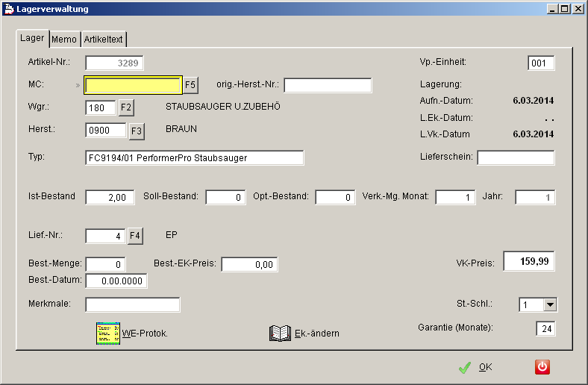Click the St.-Schl. combo box value 1
Screen dimensions: 588x385
click(x=531, y=304)
